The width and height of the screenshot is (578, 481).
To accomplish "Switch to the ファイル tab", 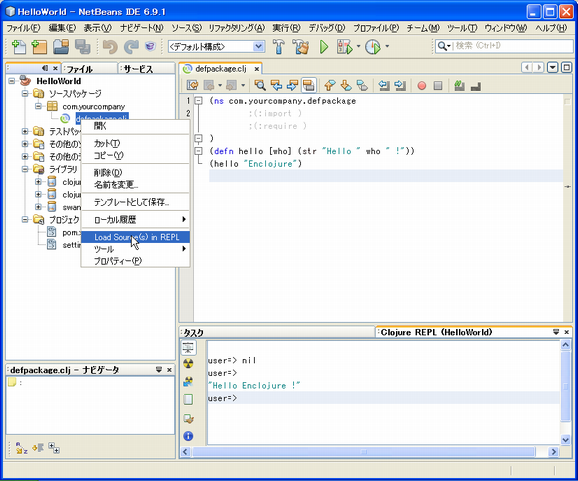I will pos(90,69).
